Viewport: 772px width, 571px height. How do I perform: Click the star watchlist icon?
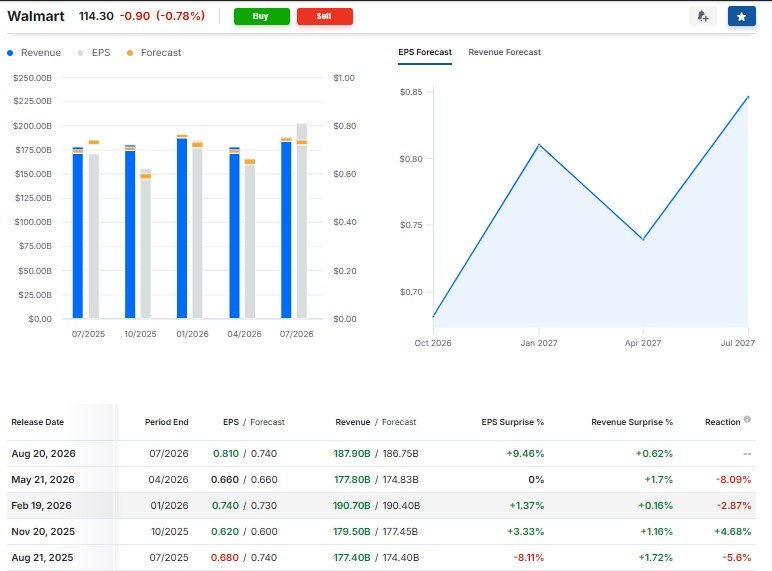tap(741, 16)
